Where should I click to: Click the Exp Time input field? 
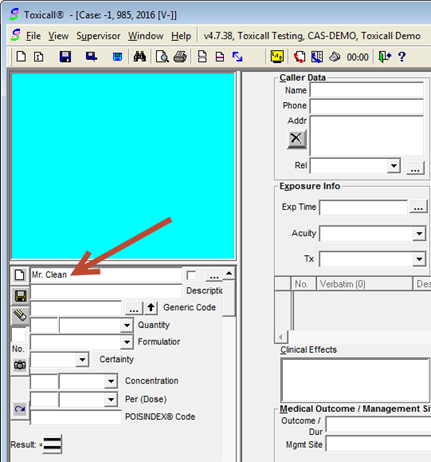(x=363, y=207)
